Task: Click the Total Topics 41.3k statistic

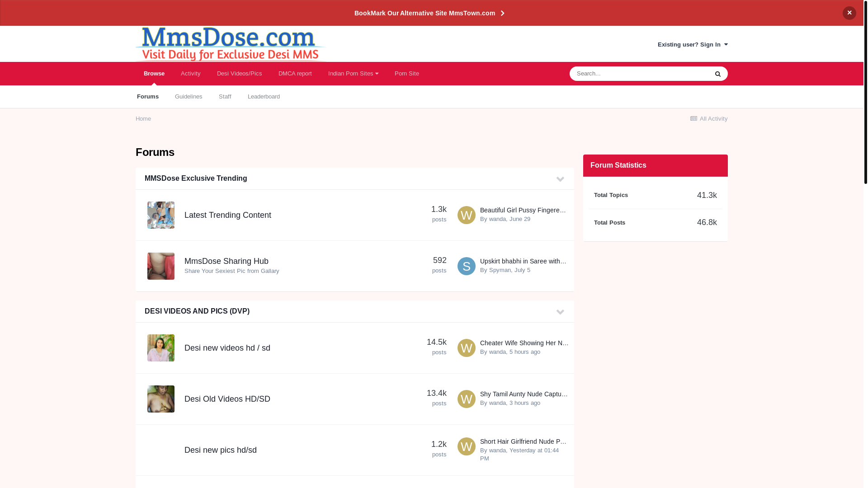Action: pyautogui.click(x=656, y=195)
